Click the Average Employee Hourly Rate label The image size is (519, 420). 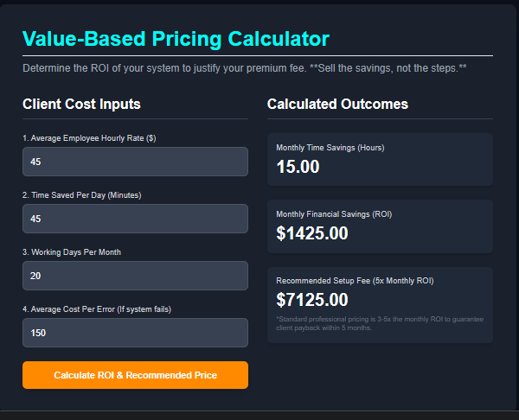(x=89, y=138)
